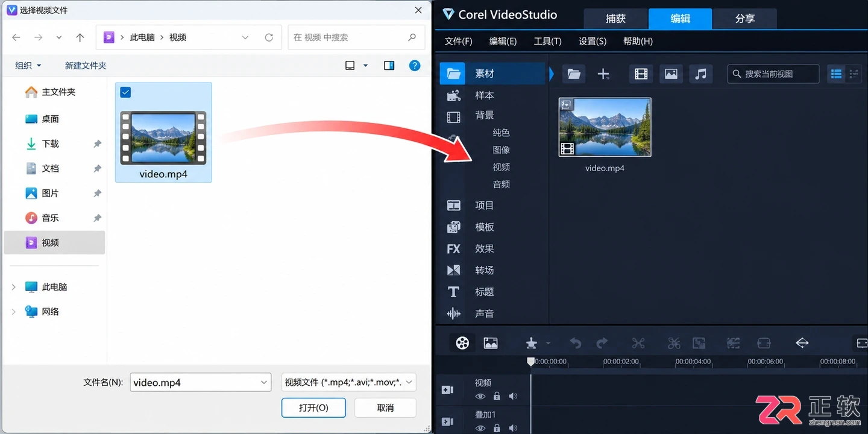Open the file name combo box dropdown
The height and width of the screenshot is (434, 868).
pos(264,382)
